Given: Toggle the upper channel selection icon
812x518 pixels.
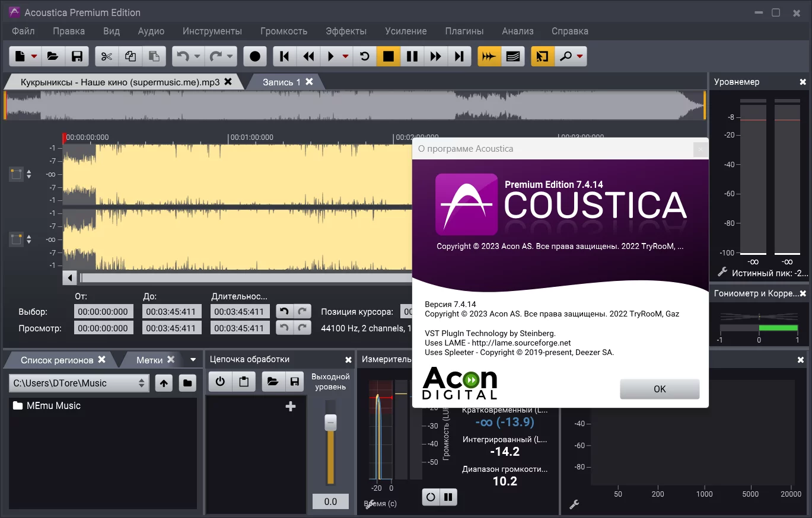Looking at the screenshot, I should 16,174.
